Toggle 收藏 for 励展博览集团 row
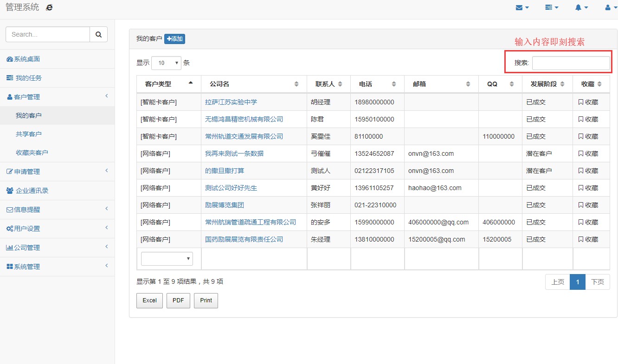The width and height of the screenshot is (618, 364). click(x=588, y=205)
